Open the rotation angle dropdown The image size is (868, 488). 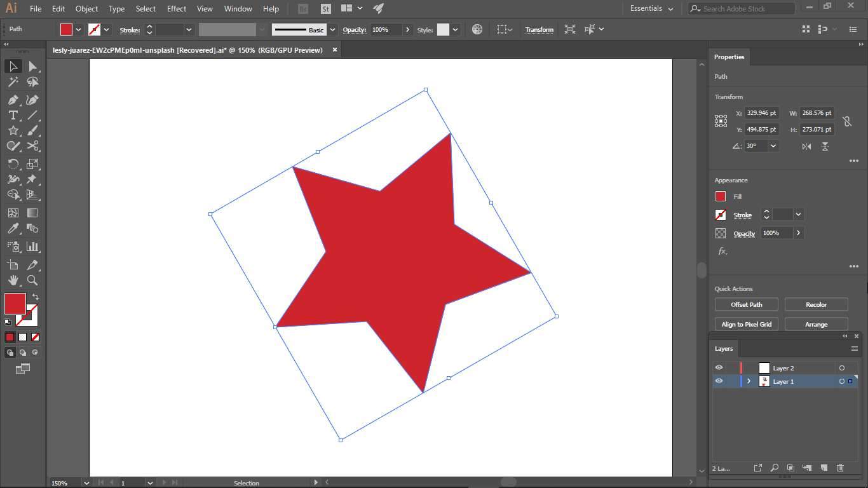(773, 146)
